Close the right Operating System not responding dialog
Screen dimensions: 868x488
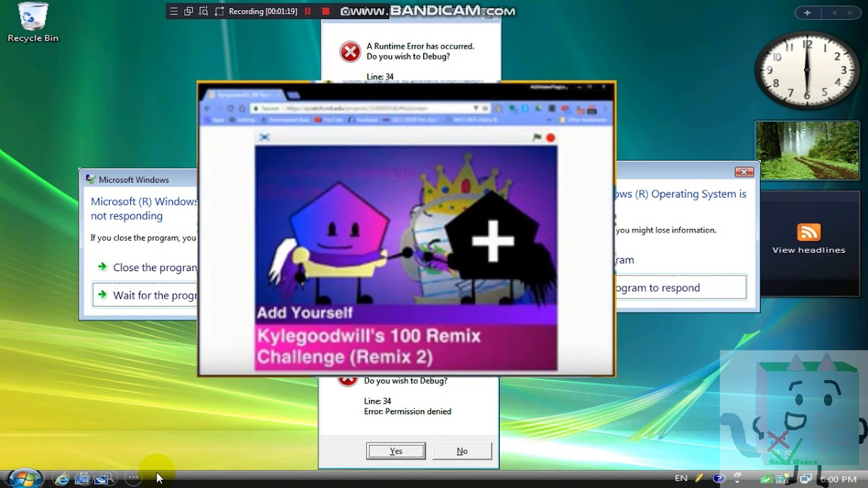pos(744,172)
